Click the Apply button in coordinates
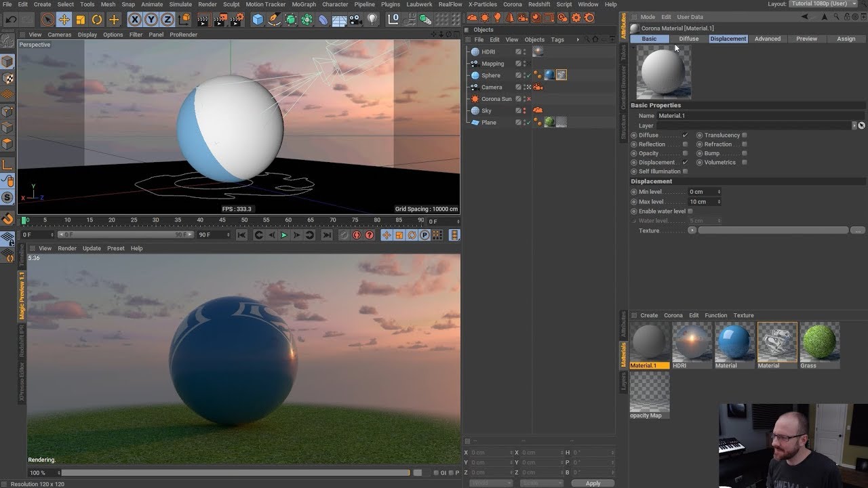Image resolution: width=868 pixels, height=488 pixels. 593,483
